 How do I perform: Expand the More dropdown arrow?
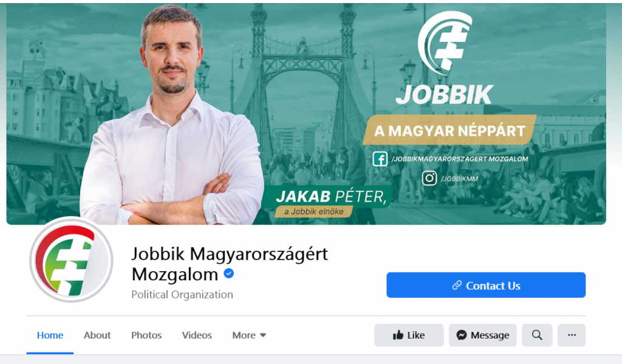(263, 335)
